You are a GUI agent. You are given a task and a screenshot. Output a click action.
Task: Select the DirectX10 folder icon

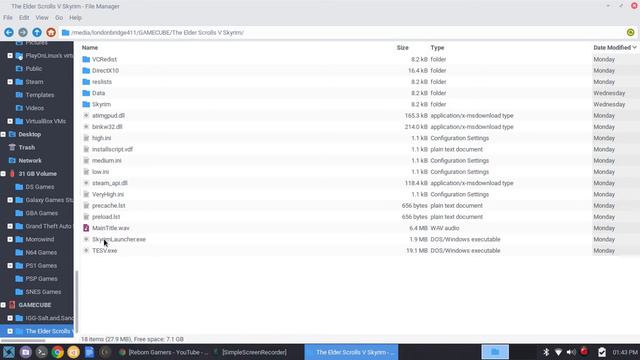(x=86, y=71)
